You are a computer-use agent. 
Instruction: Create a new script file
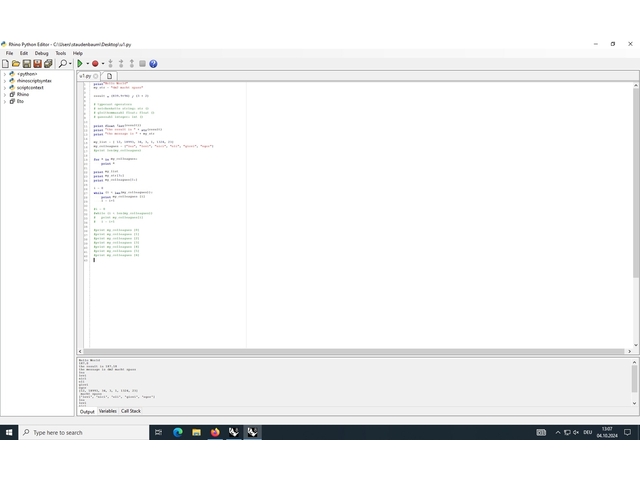tap(5, 64)
